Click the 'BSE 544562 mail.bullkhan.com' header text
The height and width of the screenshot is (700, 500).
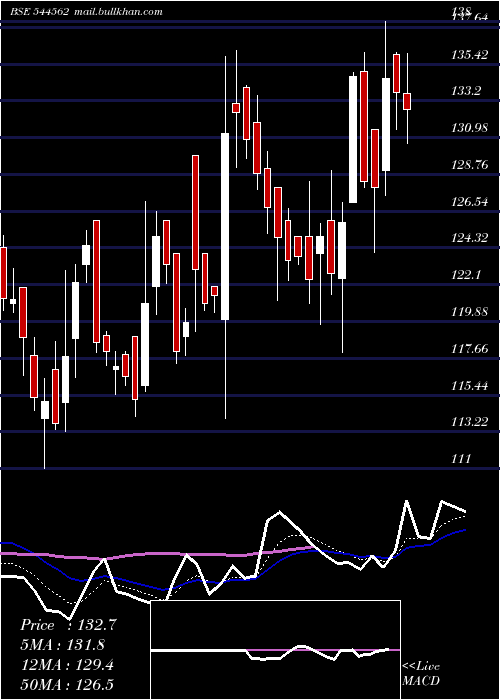[x=86, y=12]
